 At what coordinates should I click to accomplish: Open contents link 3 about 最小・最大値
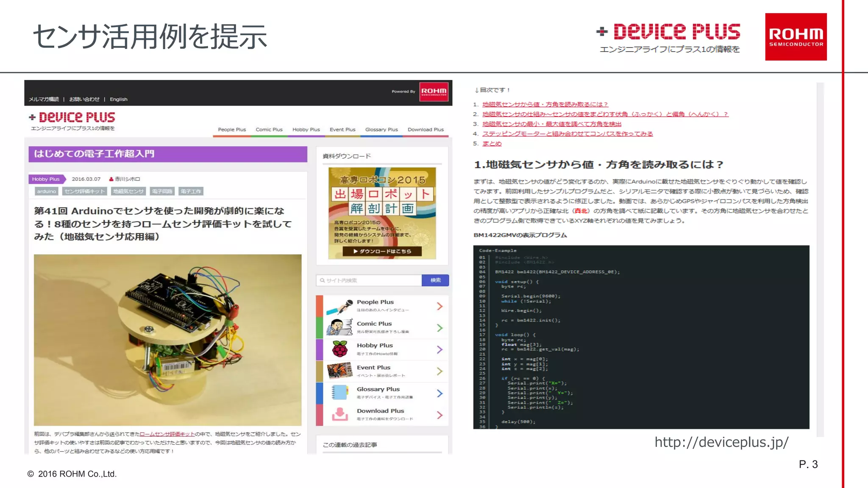click(x=552, y=124)
